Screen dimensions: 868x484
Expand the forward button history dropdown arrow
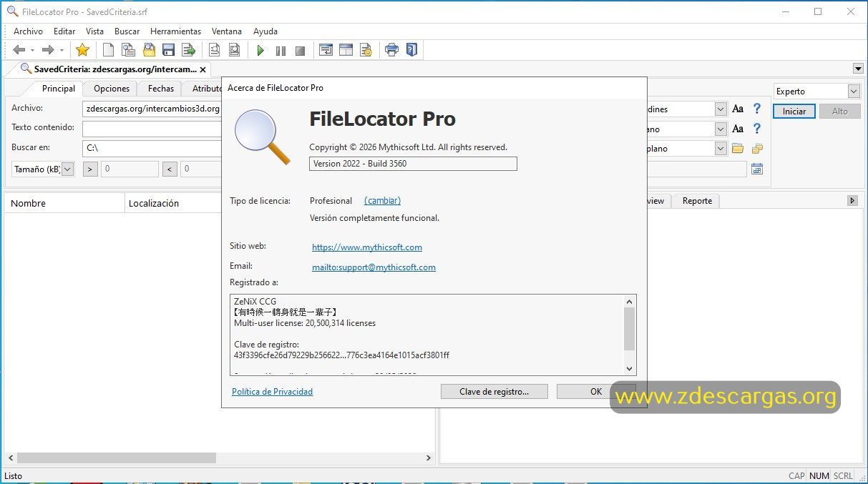62,50
